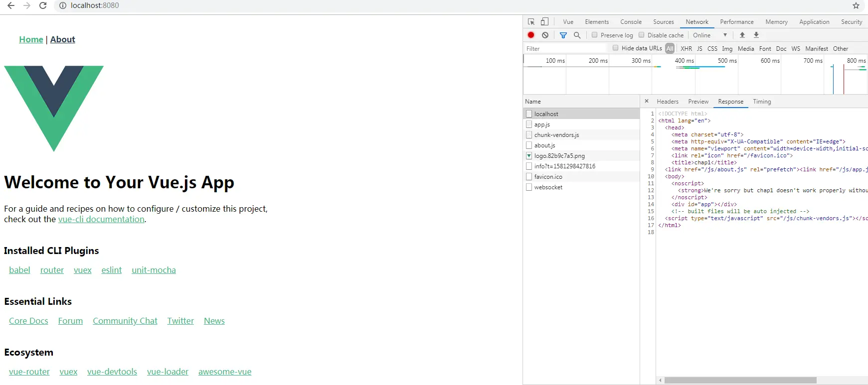Image resolution: width=868 pixels, height=385 pixels.
Task: Show the Timing sub-tab
Action: [x=762, y=102]
